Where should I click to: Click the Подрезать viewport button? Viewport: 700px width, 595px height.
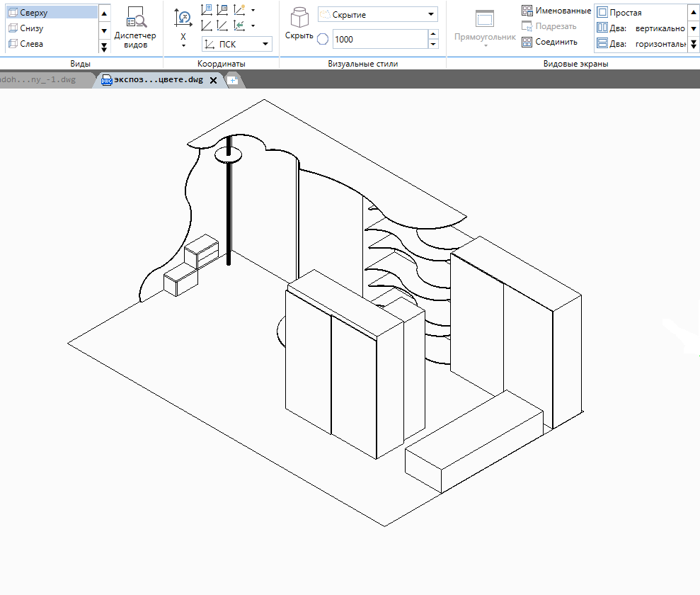tap(549, 26)
